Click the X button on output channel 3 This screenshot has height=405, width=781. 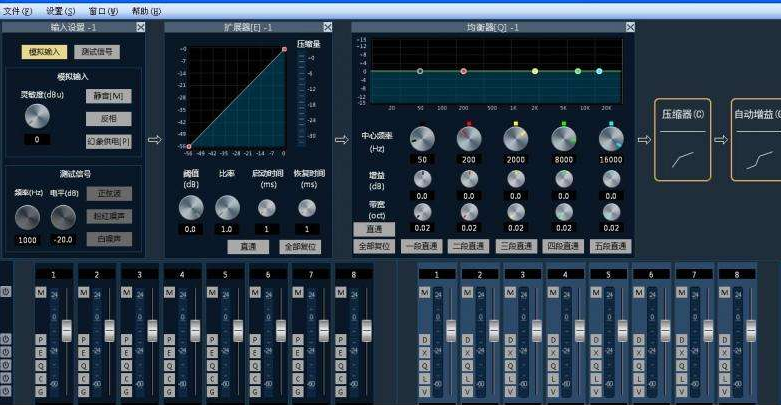tap(510, 353)
